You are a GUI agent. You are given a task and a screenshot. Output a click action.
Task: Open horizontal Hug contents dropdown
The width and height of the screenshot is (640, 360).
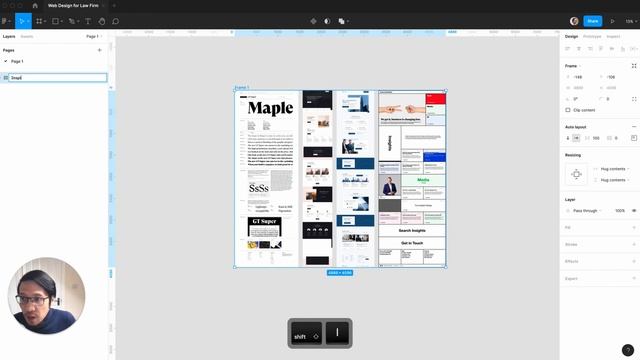[x=614, y=169]
